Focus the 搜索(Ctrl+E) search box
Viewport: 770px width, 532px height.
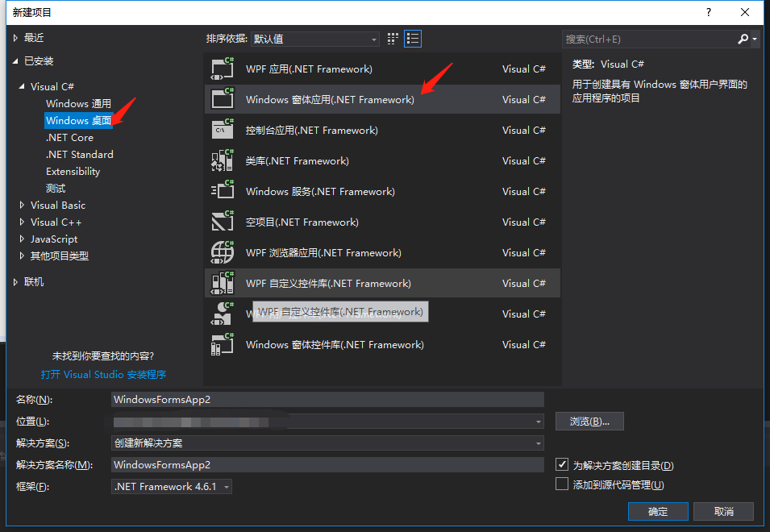[649, 39]
